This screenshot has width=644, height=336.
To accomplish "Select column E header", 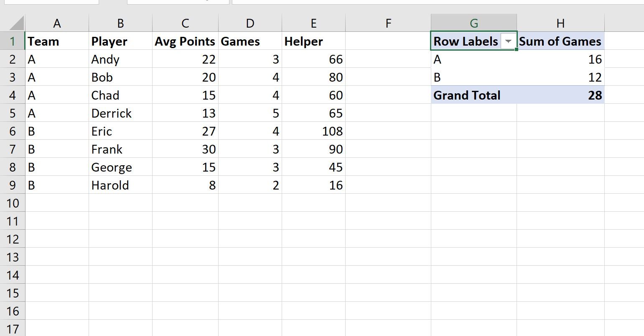I will (x=313, y=23).
